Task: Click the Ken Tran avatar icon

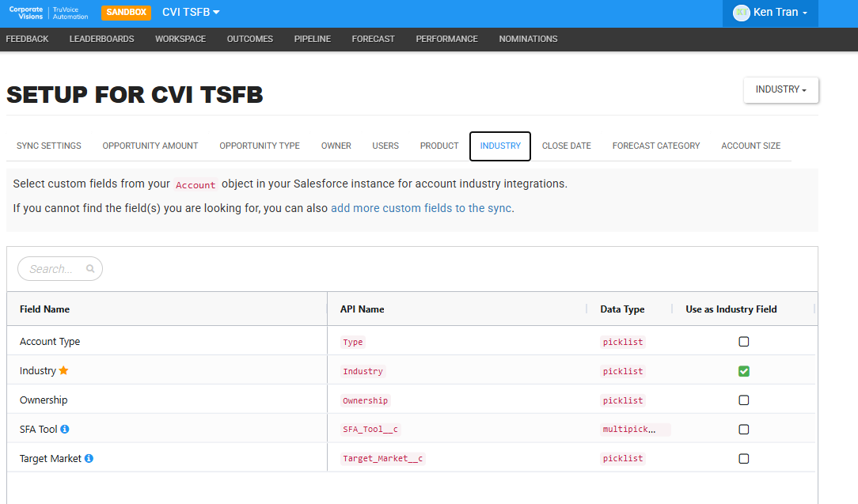Action: [742, 12]
